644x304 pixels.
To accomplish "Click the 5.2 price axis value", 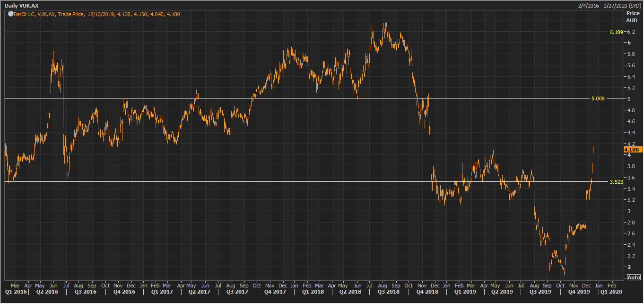I will click(x=631, y=88).
